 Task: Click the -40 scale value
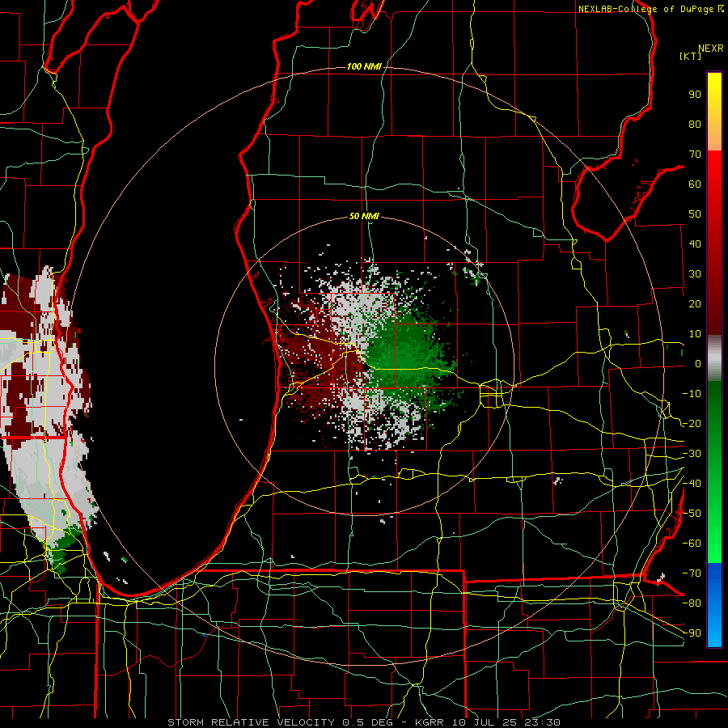[x=692, y=484]
